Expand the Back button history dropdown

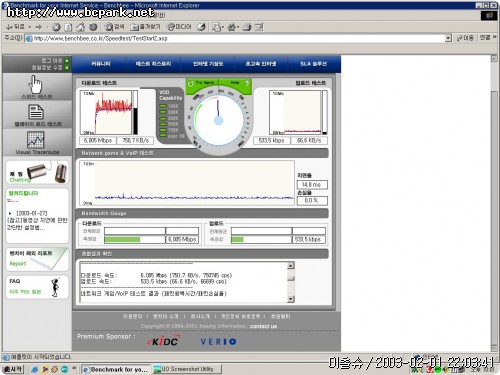pos(29,27)
